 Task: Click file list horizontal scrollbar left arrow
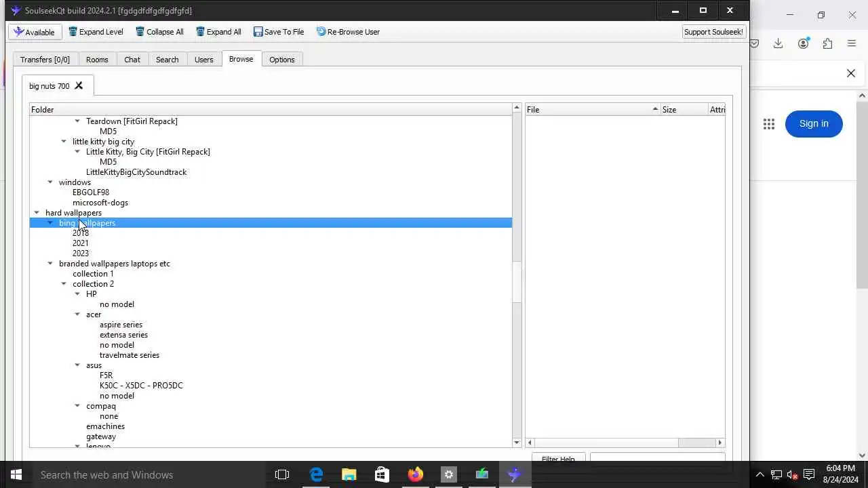530,443
